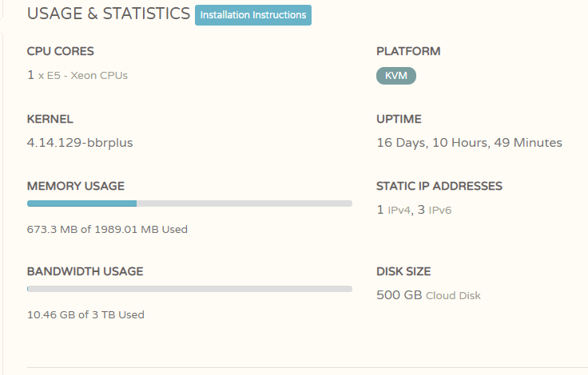Open the Installation Instructions button

(x=253, y=15)
